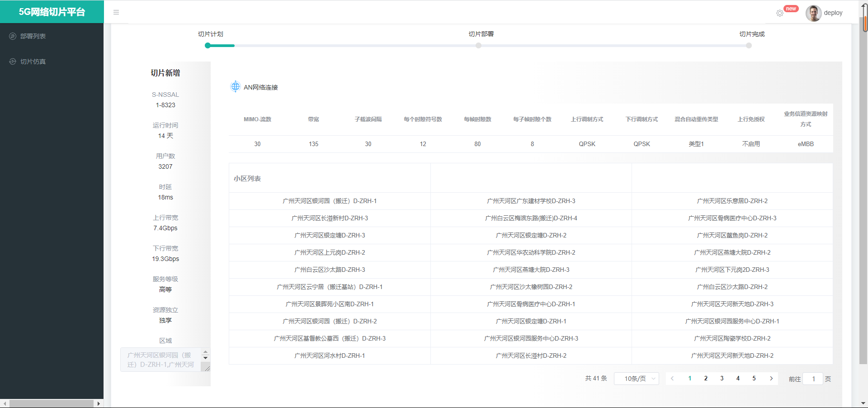868x408 pixels.
Task: Click the 5G网络切片平台 logo title
Action: click(x=52, y=12)
